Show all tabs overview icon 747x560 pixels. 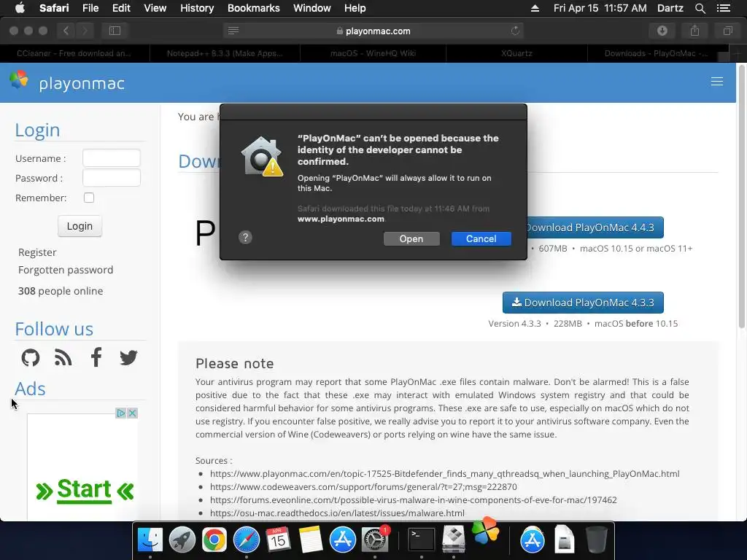[727, 31]
